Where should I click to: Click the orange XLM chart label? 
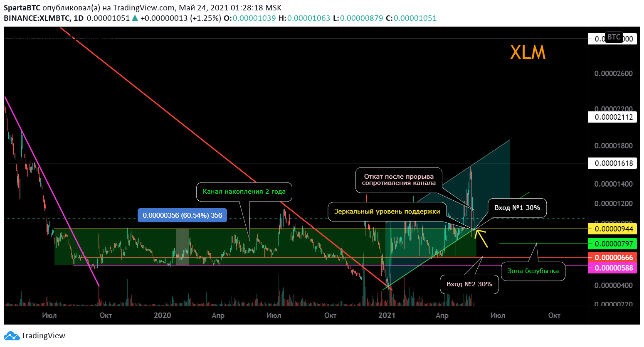(528, 52)
